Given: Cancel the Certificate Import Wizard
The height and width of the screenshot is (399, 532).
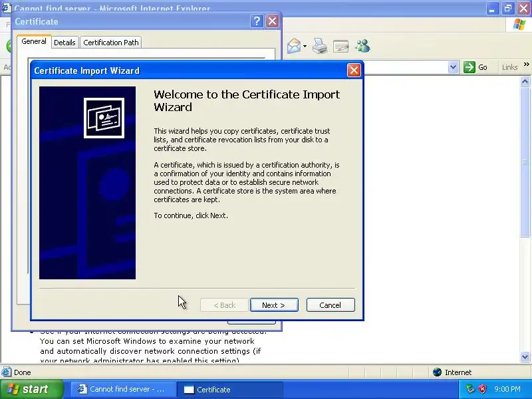Looking at the screenshot, I should 331,305.
